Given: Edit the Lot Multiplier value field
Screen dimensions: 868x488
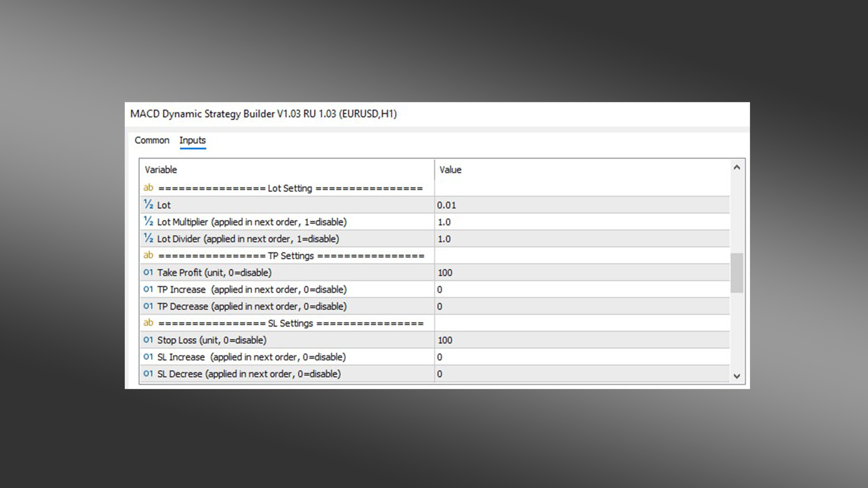Looking at the screenshot, I should (581, 222).
